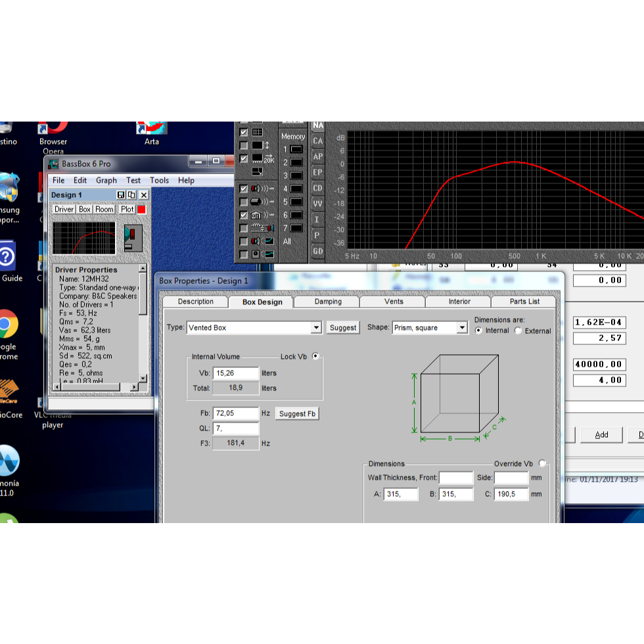The width and height of the screenshot is (644, 644).
Task: Open the Graph menu
Action: click(106, 180)
